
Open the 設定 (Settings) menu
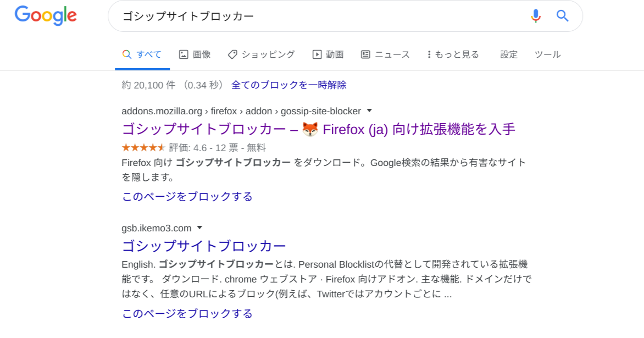tap(508, 54)
